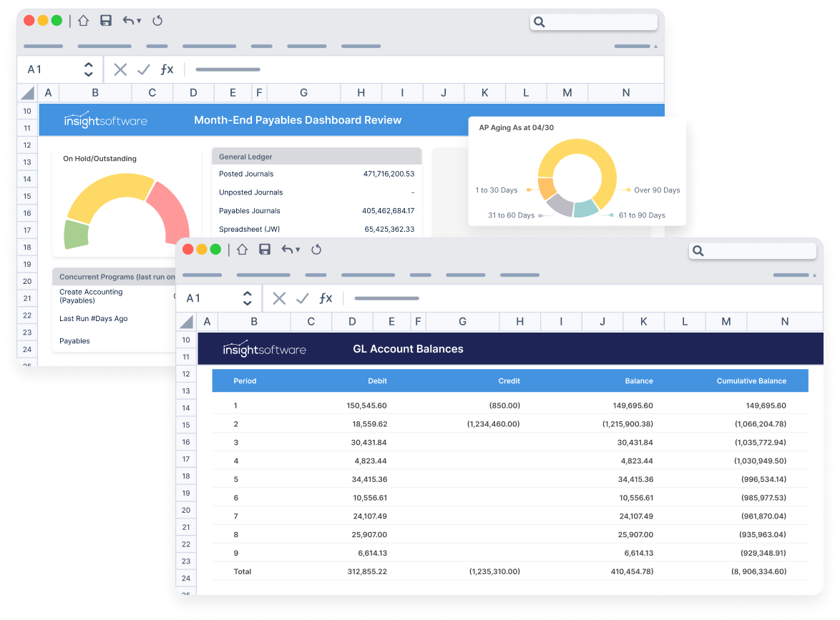Click the fx insert function icon in the front window
The image size is (840, 620).
click(326, 298)
